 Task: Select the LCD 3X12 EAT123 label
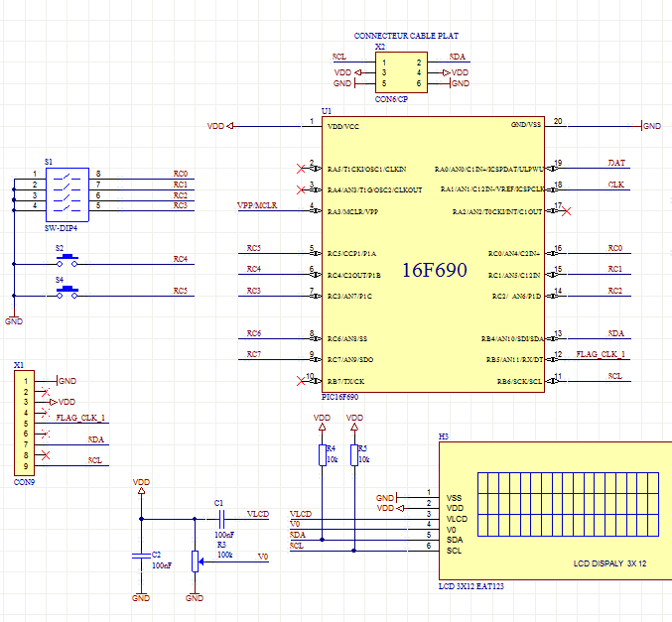[x=471, y=586]
